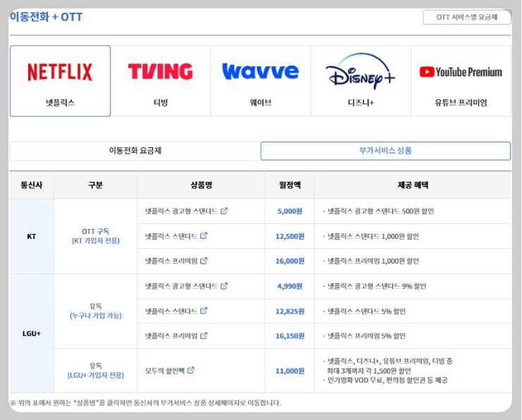Open KT 넷플릭스 광고형 스탠다드 product link
Image resolution: width=522 pixels, height=420 pixels.
pyautogui.click(x=181, y=211)
